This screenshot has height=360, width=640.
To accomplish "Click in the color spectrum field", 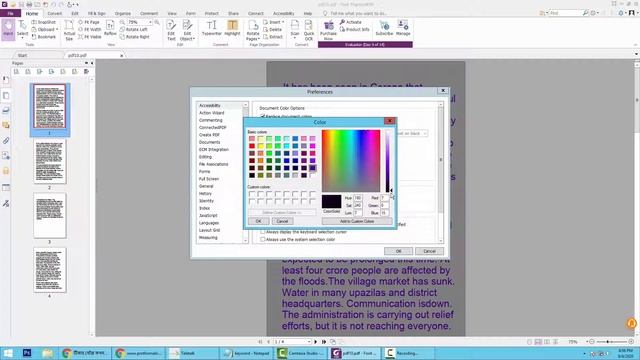I will [351, 161].
